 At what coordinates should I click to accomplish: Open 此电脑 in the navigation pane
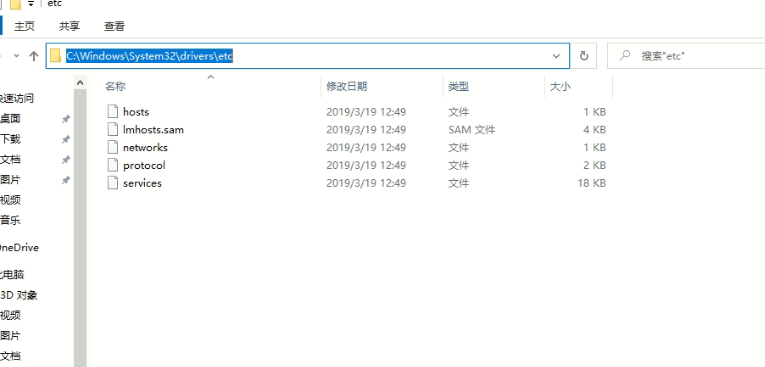pyautogui.click(x=12, y=275)
